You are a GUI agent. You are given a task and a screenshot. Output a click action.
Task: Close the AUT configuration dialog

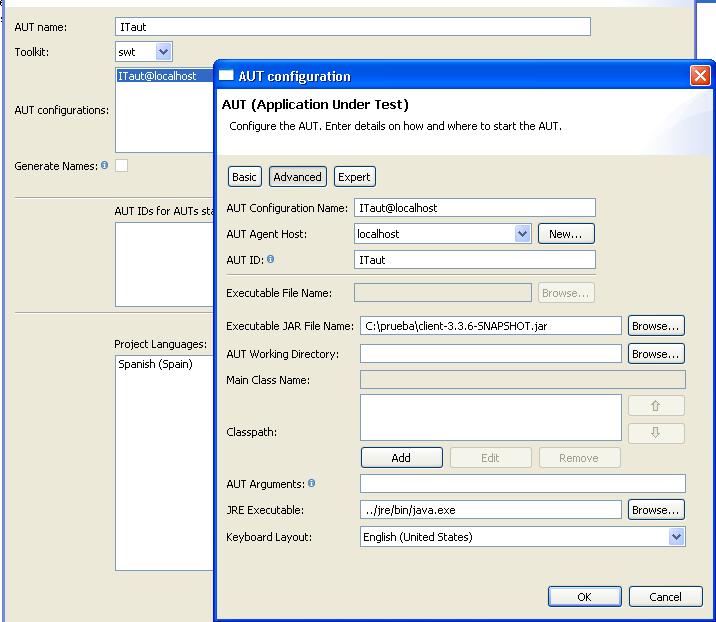click(700, 76)
